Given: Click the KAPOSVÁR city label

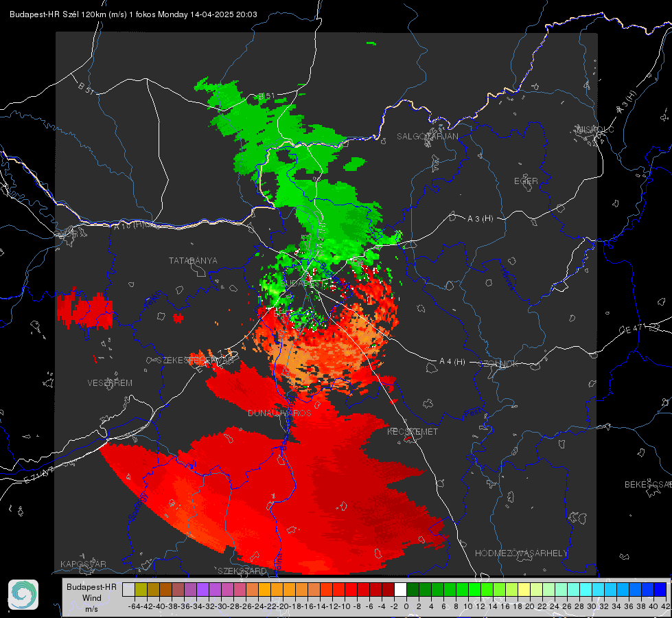Looking at the screenshot, I should click(x=83, y=564).
